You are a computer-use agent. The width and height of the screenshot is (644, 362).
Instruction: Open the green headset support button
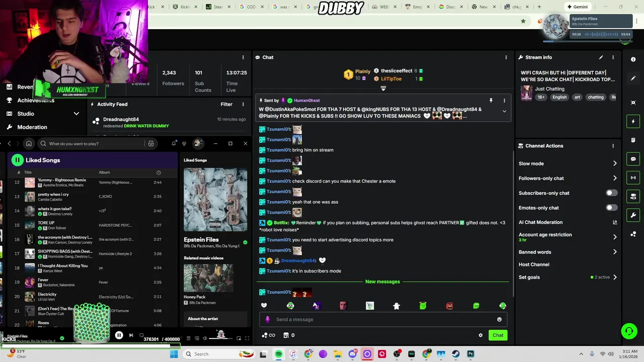[x=629, y=331]
